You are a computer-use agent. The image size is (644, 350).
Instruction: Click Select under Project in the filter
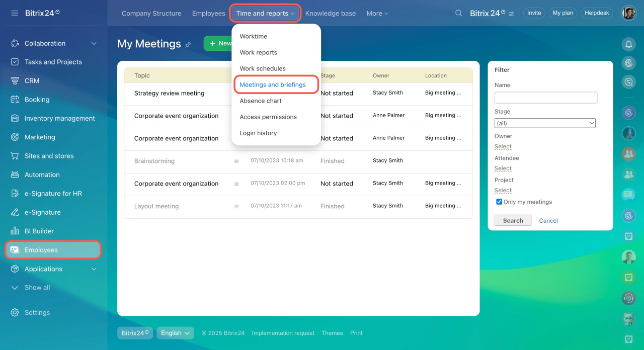tap(503, 190)
